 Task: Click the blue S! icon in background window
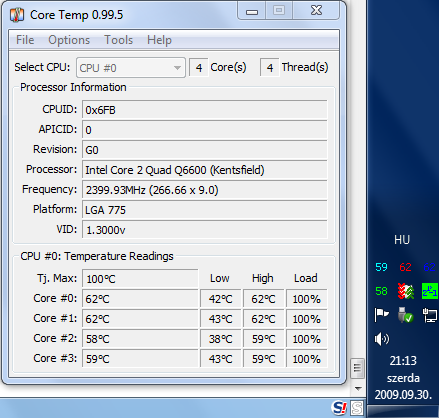click(339, 408)
